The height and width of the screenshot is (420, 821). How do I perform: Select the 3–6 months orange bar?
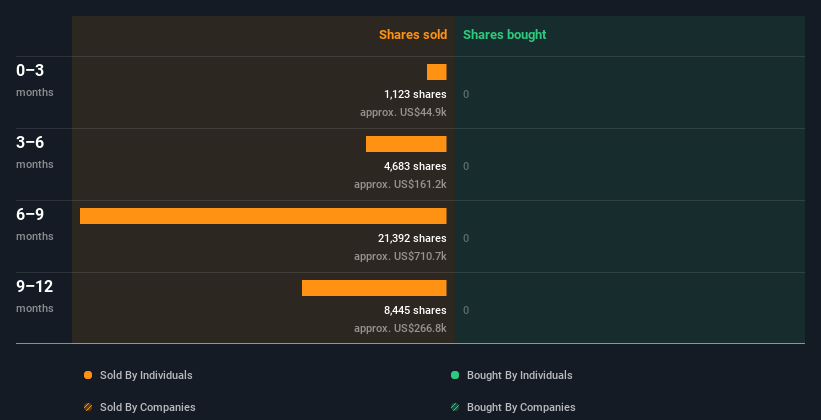click(x=406, y=144)
